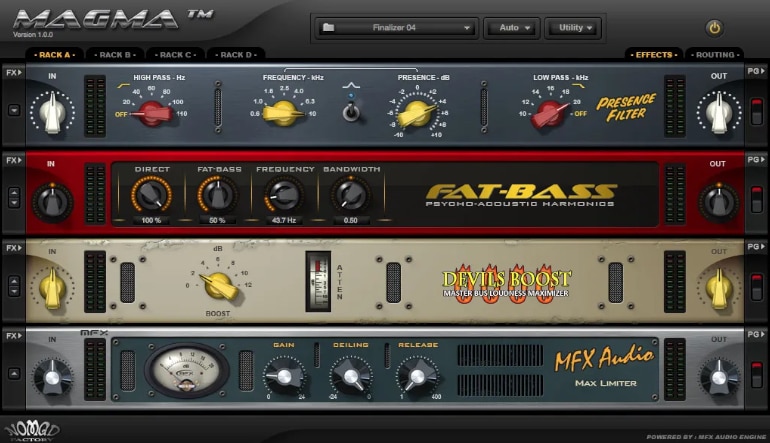Click the Presence Filter toggle switch

(351, 110)
